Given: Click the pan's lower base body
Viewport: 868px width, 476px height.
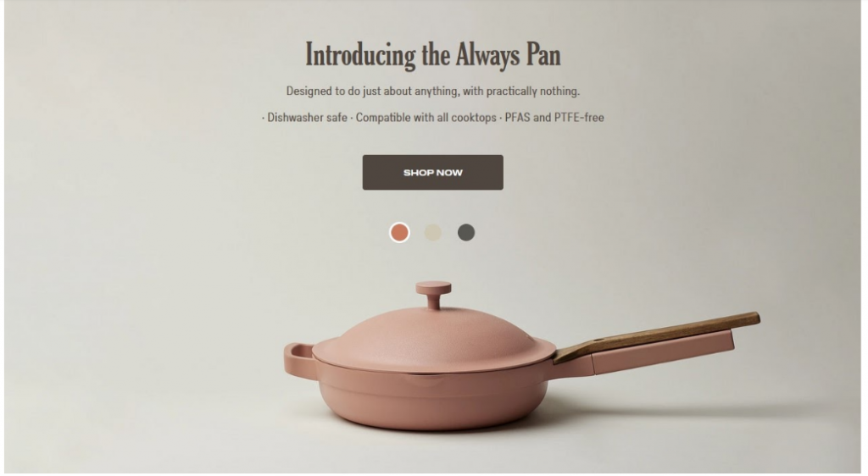Looking at the screenshot, I should (x=431, y=401).
